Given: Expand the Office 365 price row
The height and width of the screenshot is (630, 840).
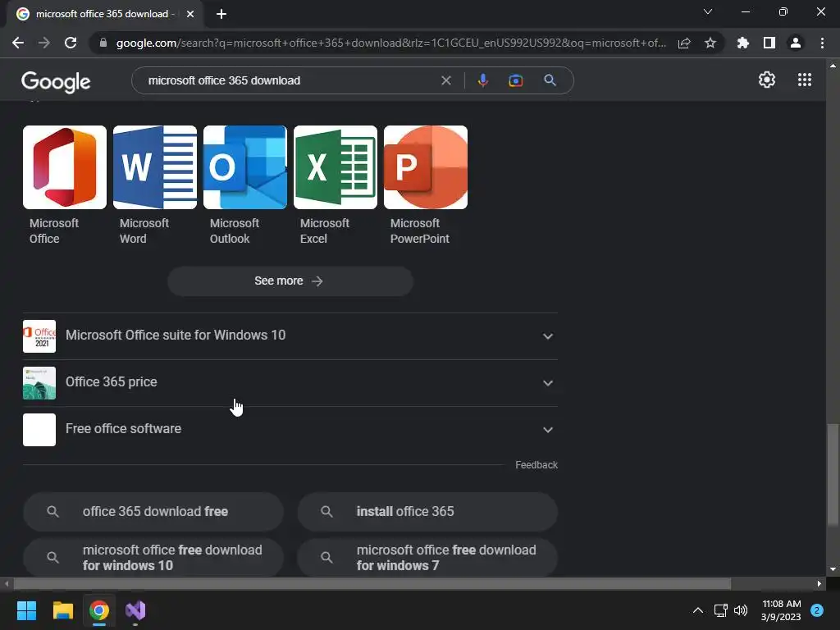Looking at the screenshot, I should 290,382.
